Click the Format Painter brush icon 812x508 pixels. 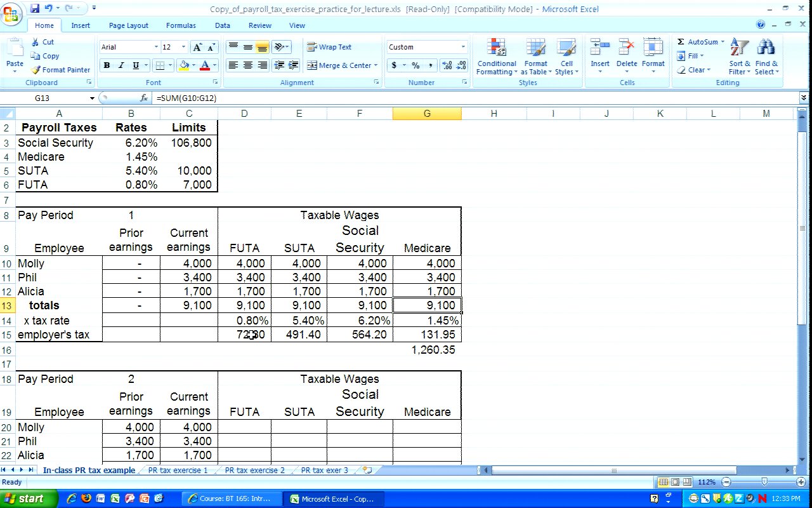tap(36, 70)
